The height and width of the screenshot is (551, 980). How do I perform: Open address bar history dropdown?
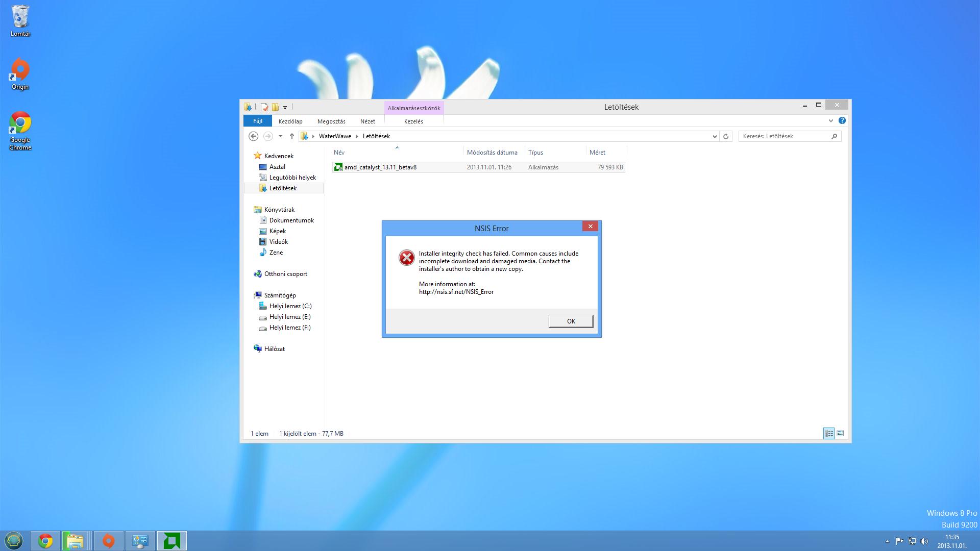tap(714, 136)
